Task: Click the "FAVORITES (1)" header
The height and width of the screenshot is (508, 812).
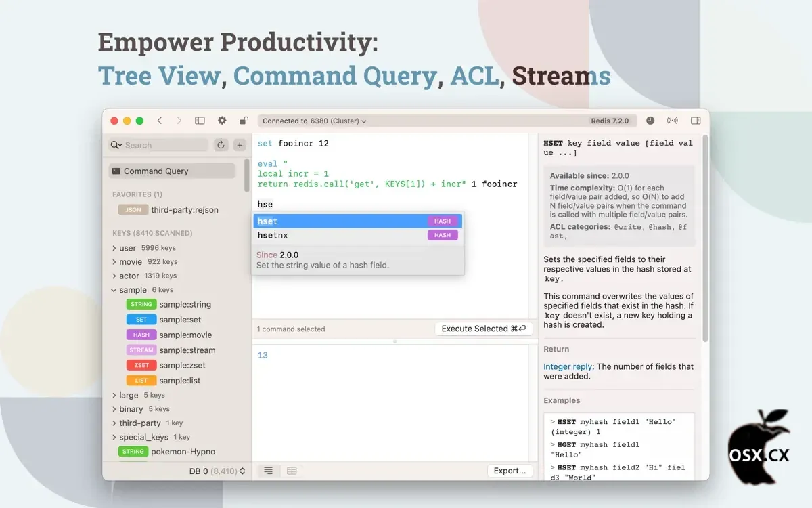Action: click(x=137, y=194)
